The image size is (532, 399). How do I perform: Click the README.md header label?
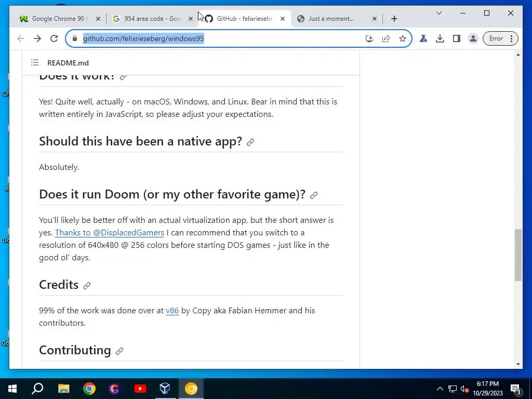click(x=68, y=63)
